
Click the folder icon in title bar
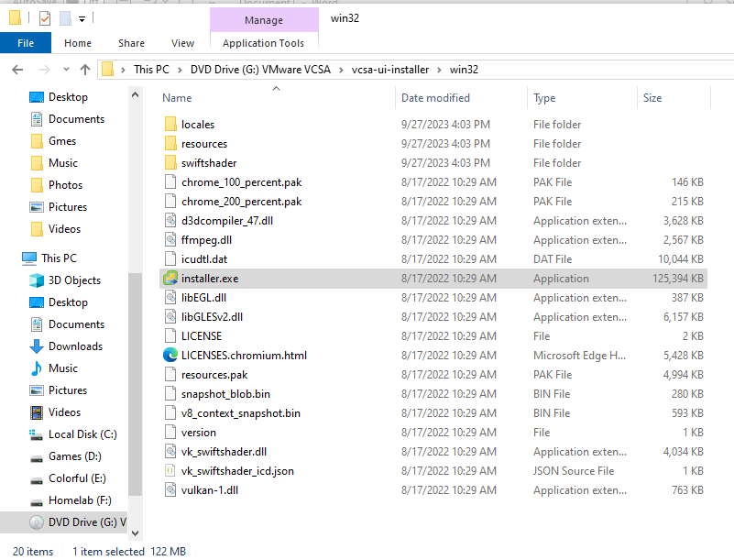pos(15,17)
